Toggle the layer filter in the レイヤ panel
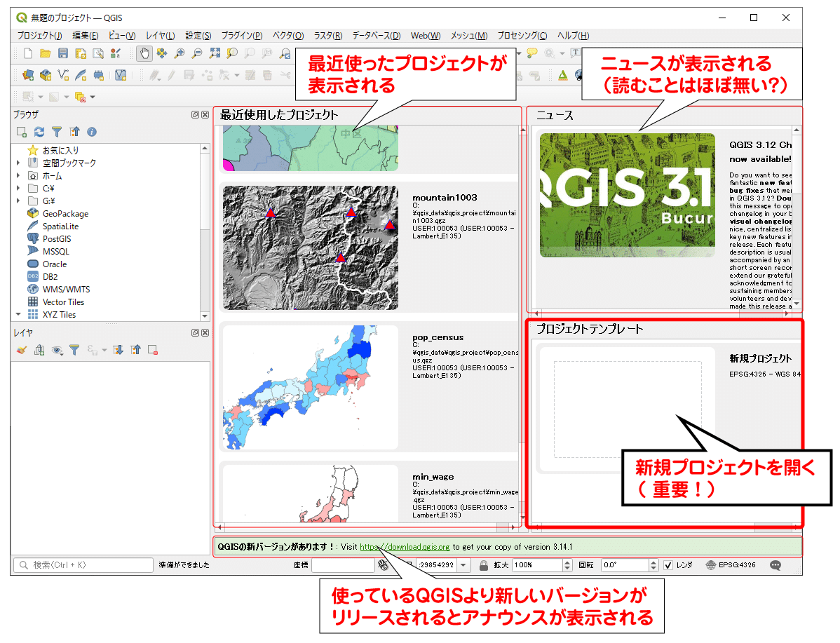This screenshot has width=840, height=643. point(74,350)
